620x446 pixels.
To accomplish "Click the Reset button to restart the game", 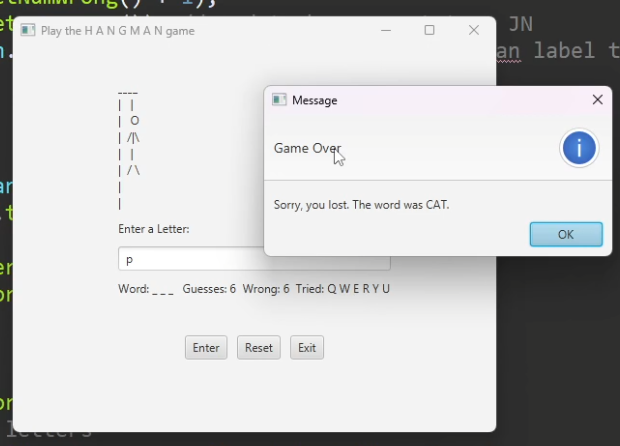I will tap(259, 348).
